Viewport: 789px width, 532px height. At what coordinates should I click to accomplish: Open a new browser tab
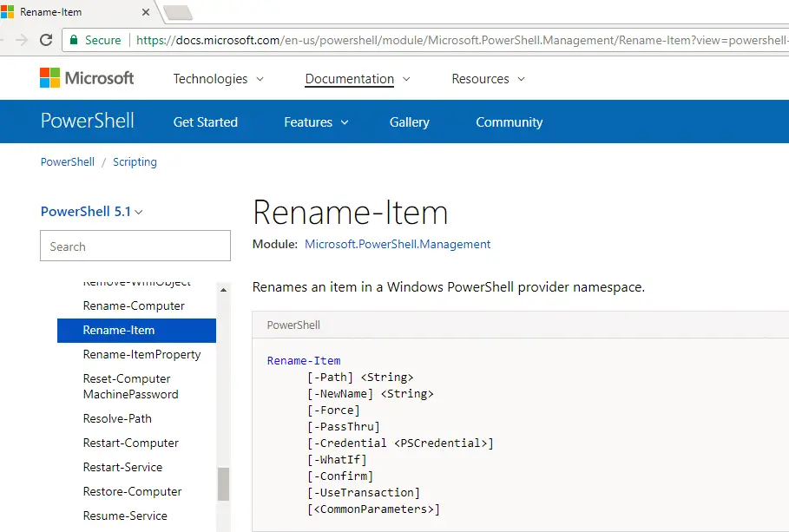(x=178, y=12)
